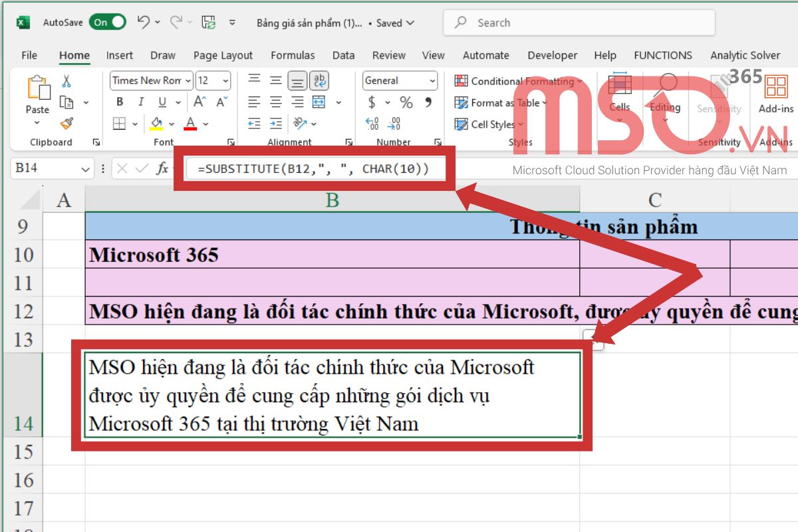Open the Developer ribbon tab
This screenshot has height=532, width=798.
552,55
